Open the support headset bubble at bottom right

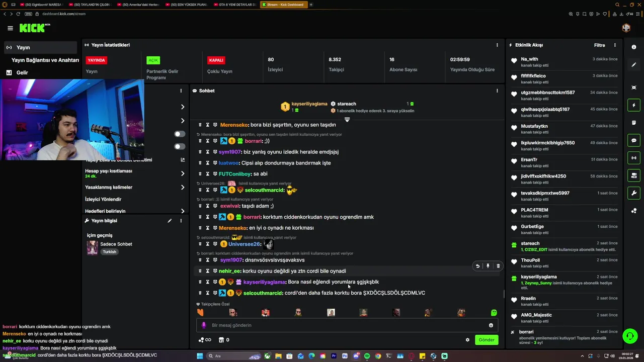[x=629, y=336]
